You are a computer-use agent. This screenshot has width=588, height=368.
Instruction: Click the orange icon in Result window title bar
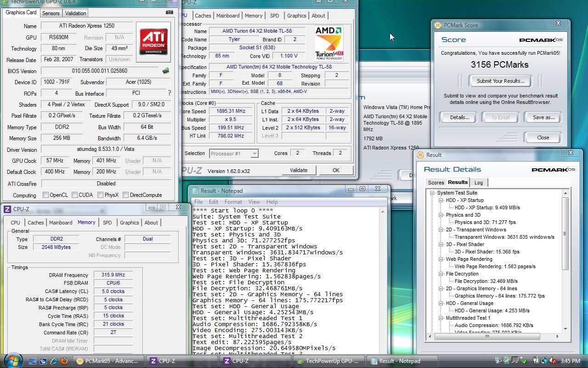(x=420, y=155)
